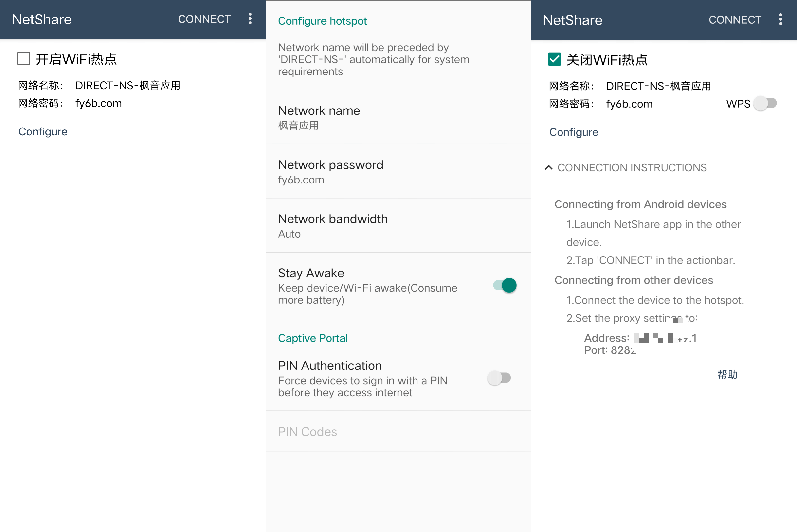Image resolution: width=797 pixels, height=532 pixels.
Task: Tap the Tap 'CONNECT' in the actionbar step
Action: 651,260
